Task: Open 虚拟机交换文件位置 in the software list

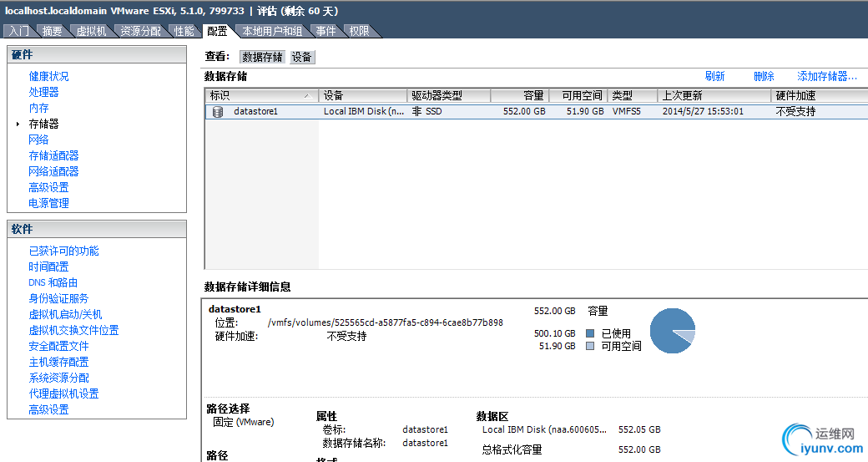Action: [73, 330]
